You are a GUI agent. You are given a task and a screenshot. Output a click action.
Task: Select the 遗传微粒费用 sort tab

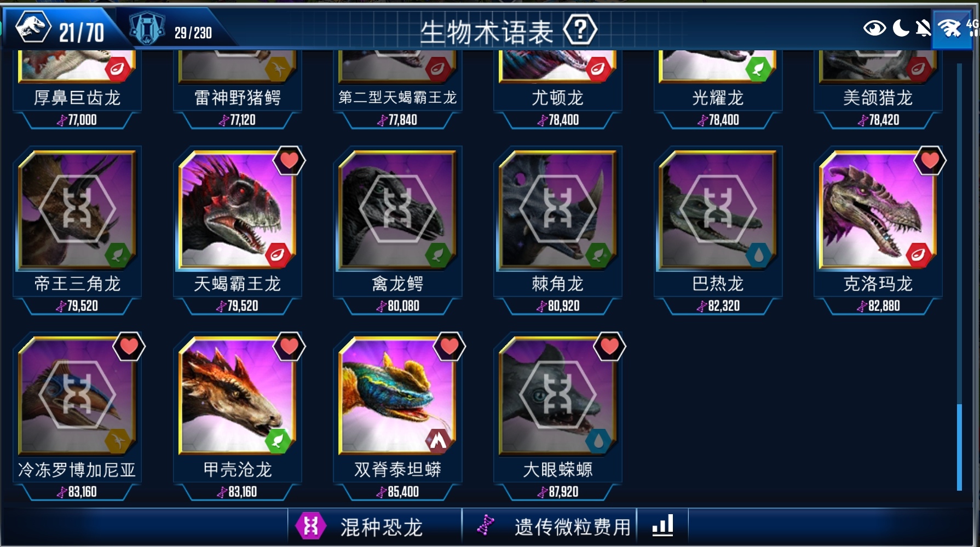[550, 527]
